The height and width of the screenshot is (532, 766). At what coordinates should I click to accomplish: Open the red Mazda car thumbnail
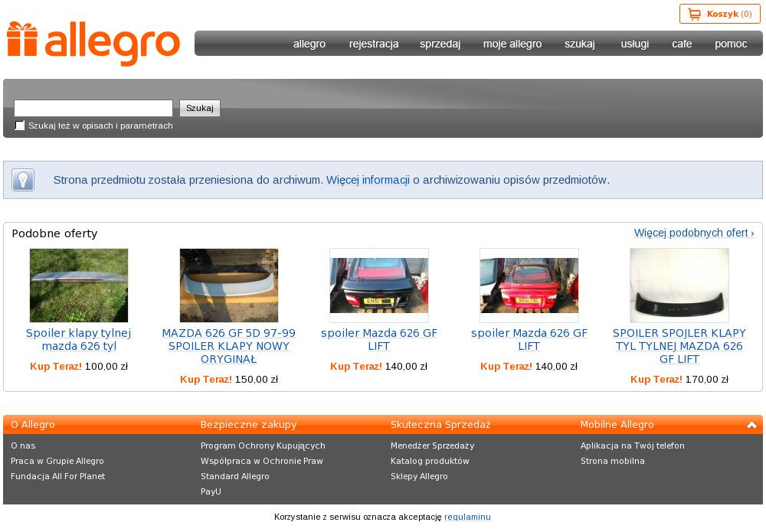pos(529,286)
